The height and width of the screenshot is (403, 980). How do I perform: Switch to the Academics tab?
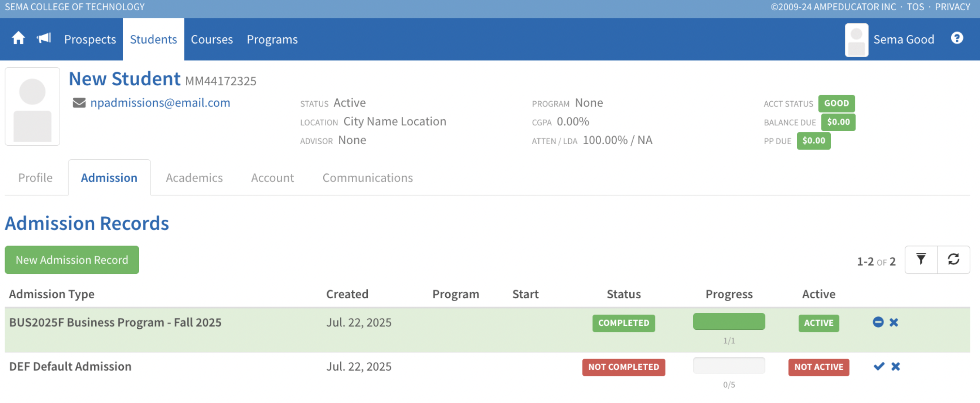(194, 178)
